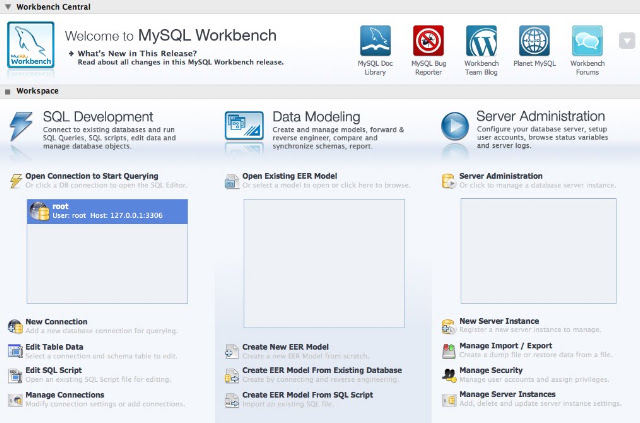Screen dimensions: 640x423
Task: Click 'User: root Host: 127.0.0.1:3306' text
Action: [107, 216]
